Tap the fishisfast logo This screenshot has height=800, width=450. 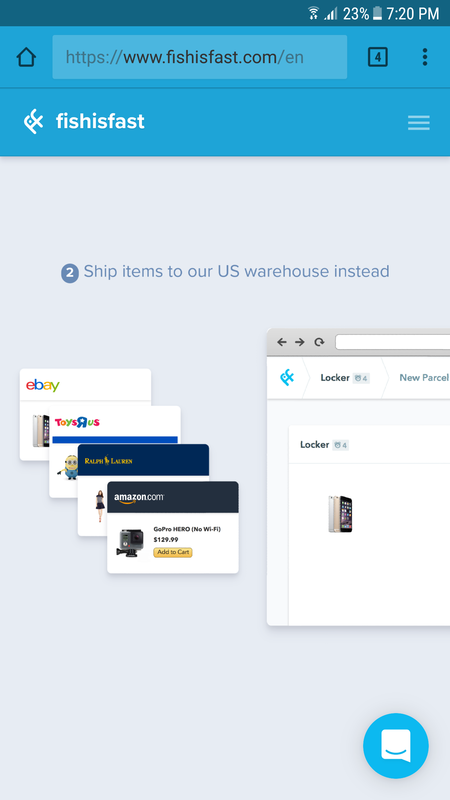(x=84, y=121)
